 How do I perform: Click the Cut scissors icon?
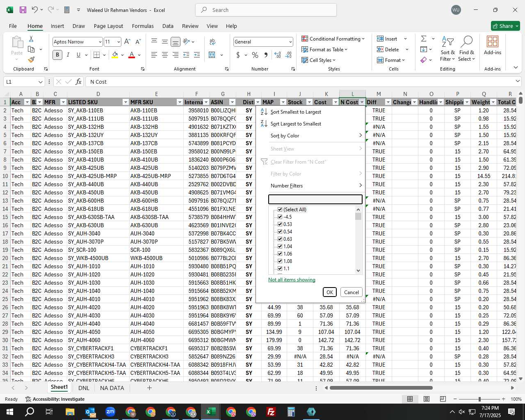tap(31, 39)
